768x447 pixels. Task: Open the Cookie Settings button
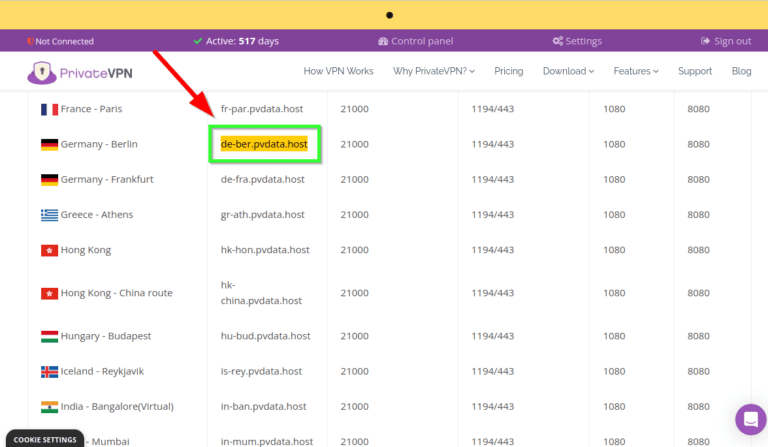point(45,439)
